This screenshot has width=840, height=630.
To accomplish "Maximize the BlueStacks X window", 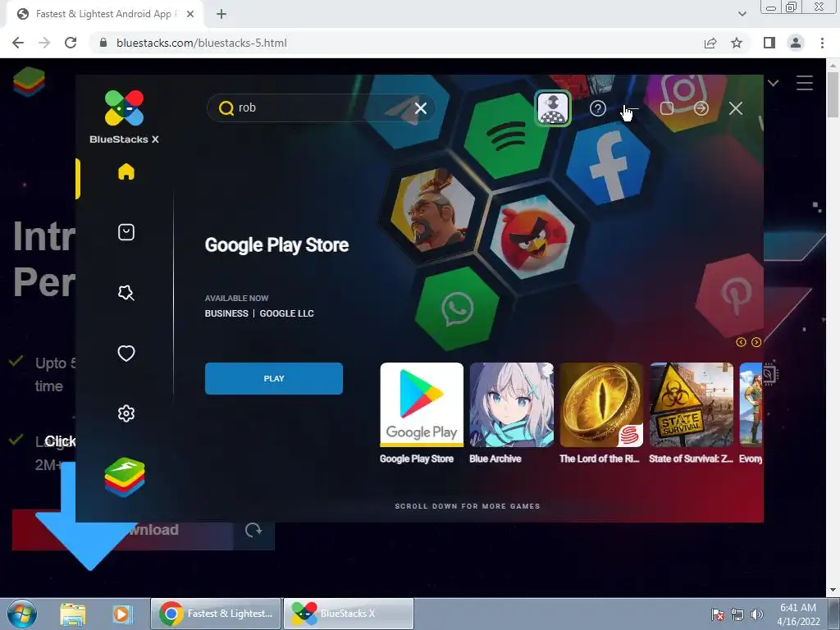I will [x=667, y=108].
